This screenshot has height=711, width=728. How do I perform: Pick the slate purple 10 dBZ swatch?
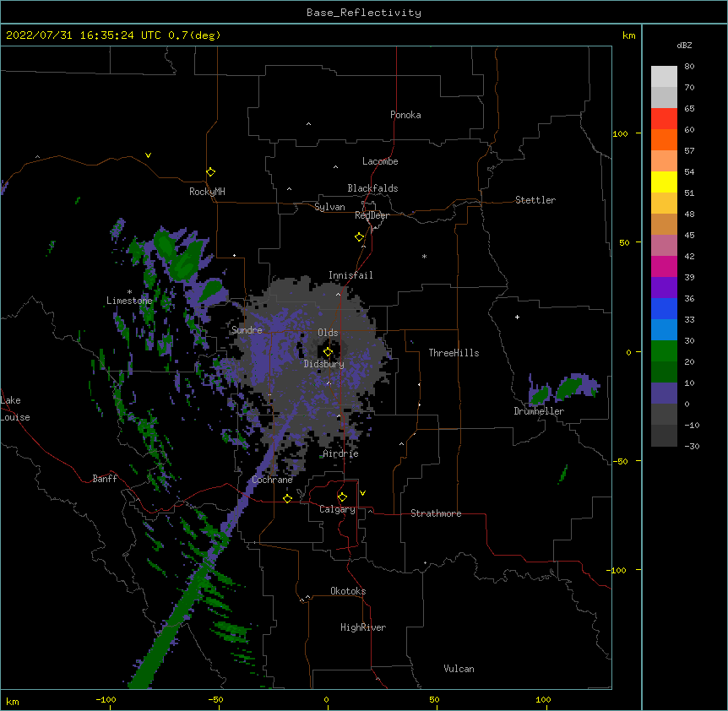(x=664, y=393)
